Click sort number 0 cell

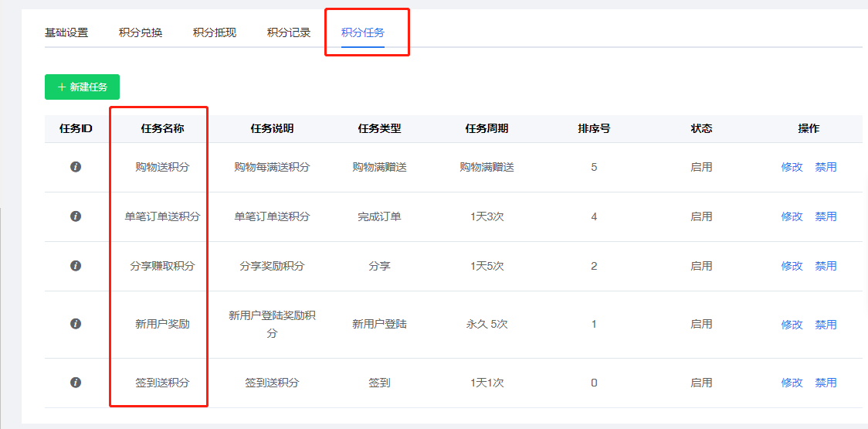tap(594, 382)
